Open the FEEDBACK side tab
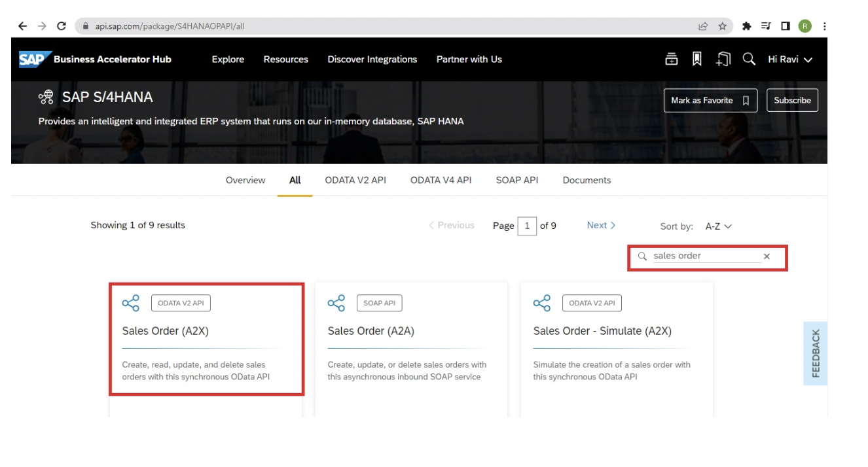The height and width of the screenshot is (467, 868). (816, 353)
